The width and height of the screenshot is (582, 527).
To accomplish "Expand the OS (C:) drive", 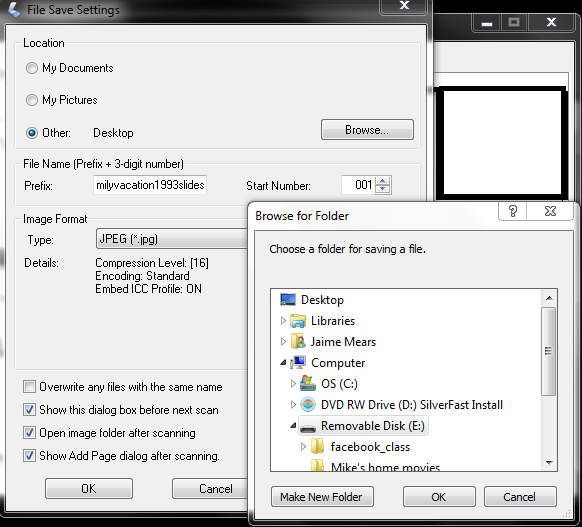I will pos(293,383).
